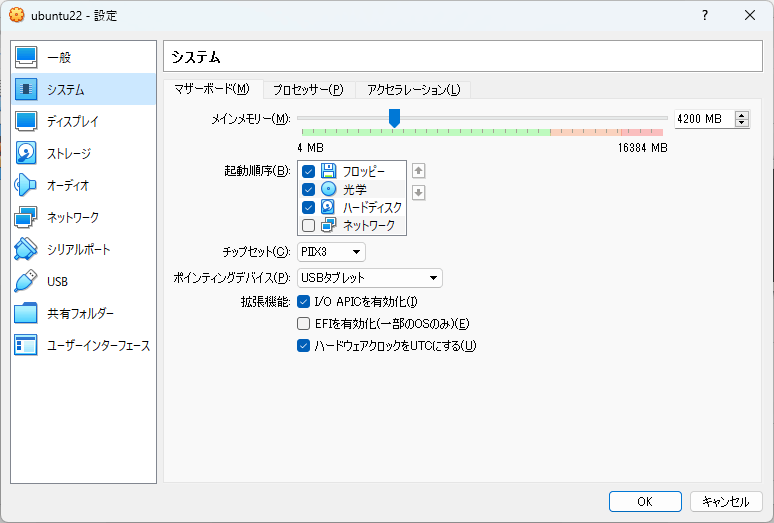Click the ディスプレイ screen icon

click(x=26, y=121)
